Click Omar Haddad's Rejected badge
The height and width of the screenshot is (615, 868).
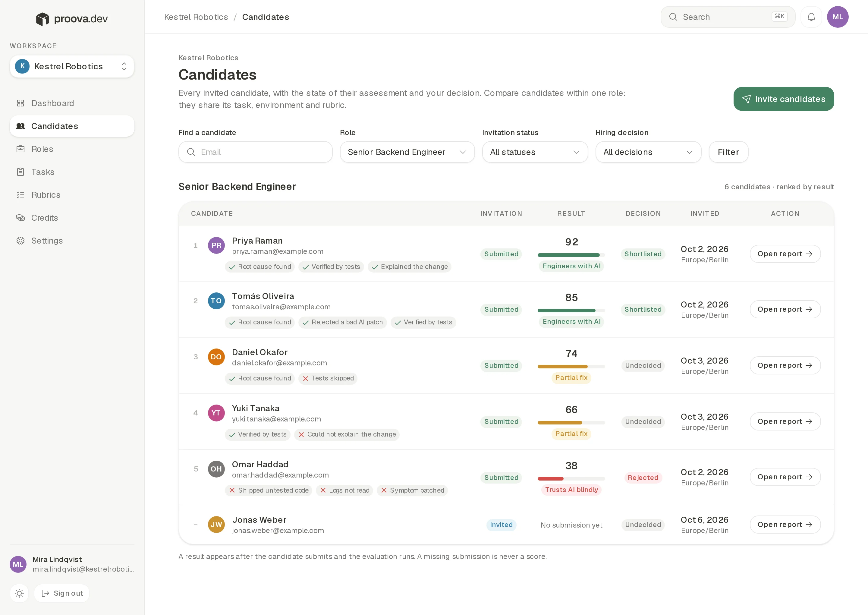(x=643, y=478)
